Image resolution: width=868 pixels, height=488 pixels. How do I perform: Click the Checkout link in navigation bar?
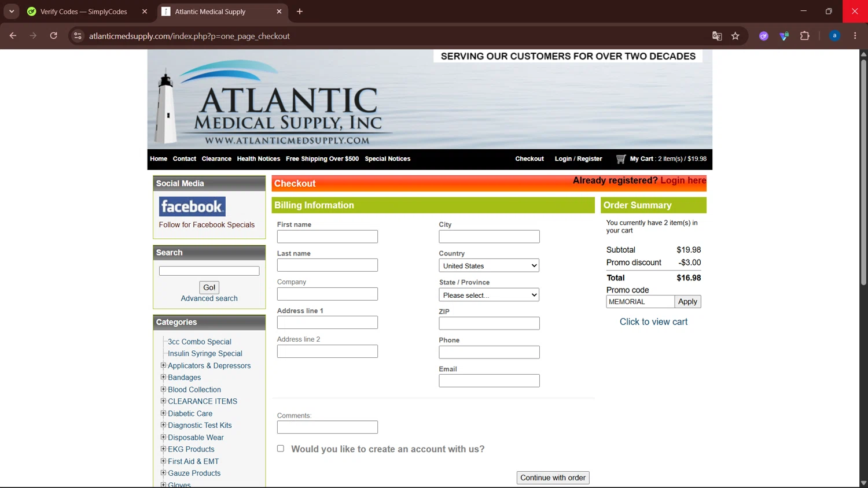(x=529, y=159)
